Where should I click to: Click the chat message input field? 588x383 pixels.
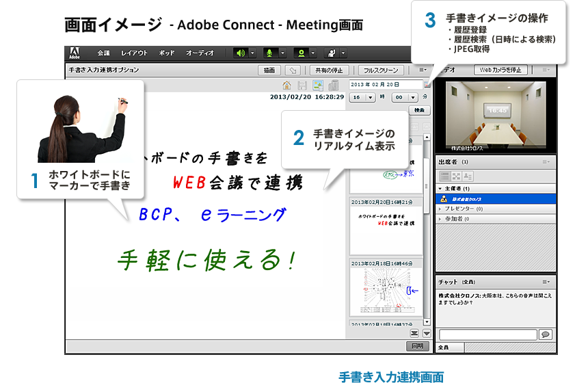tap(488, 334)
